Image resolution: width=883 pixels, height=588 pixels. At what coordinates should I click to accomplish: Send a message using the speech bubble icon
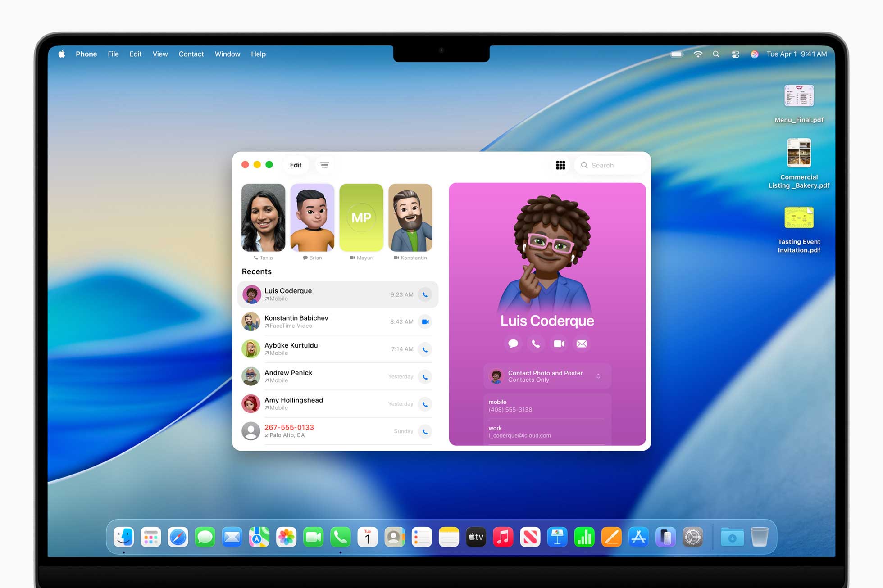pos(513,344)
